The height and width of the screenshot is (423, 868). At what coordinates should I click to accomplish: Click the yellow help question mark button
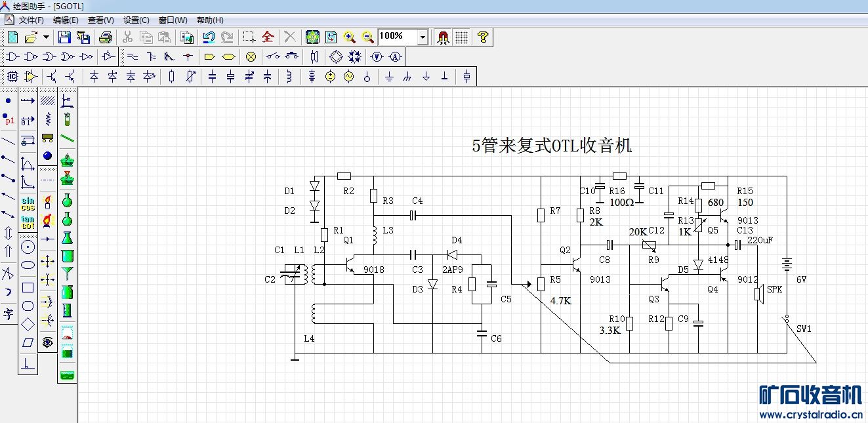[483, 37]
